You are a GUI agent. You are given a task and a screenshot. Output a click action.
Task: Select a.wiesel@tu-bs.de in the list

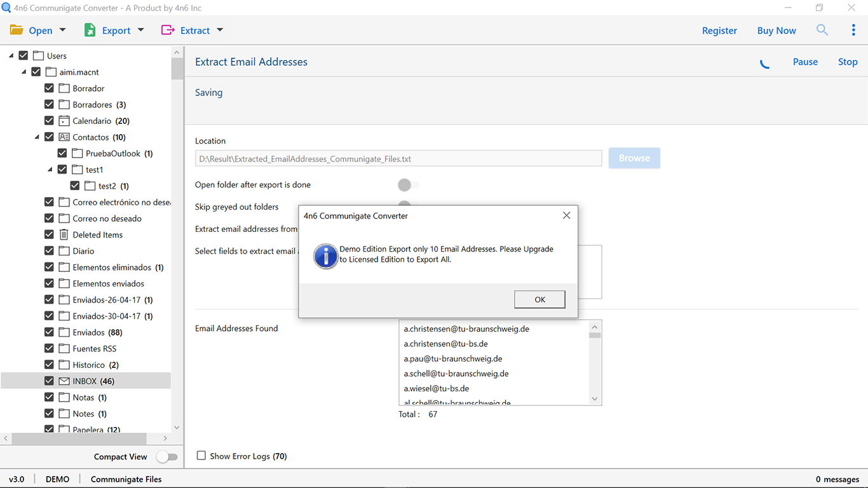[x=437, y=388]
